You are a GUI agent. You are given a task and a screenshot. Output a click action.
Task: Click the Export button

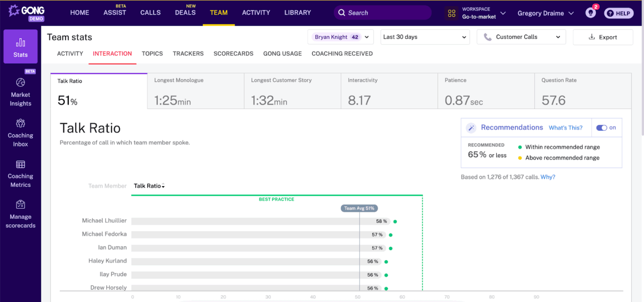point(603,37)
